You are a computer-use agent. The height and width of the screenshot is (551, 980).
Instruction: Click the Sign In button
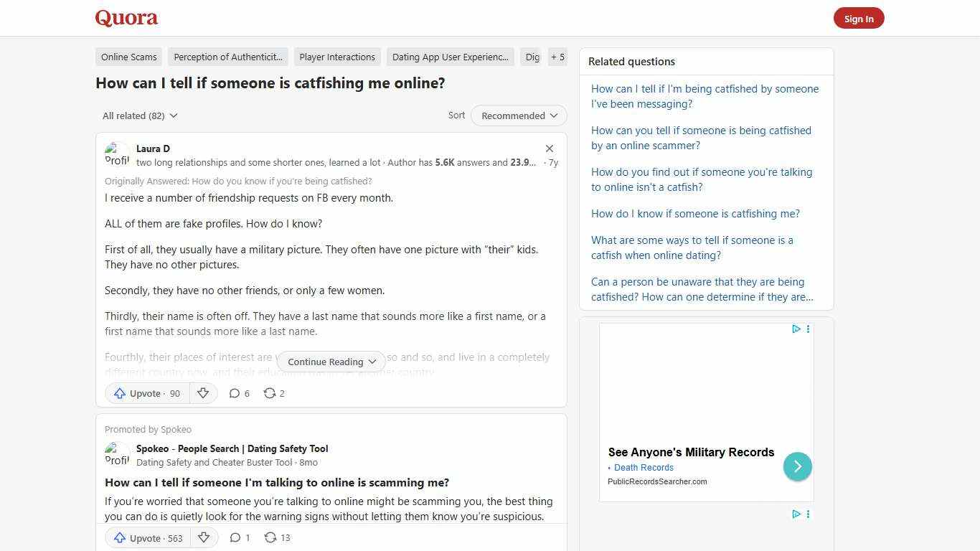[859, 18]
